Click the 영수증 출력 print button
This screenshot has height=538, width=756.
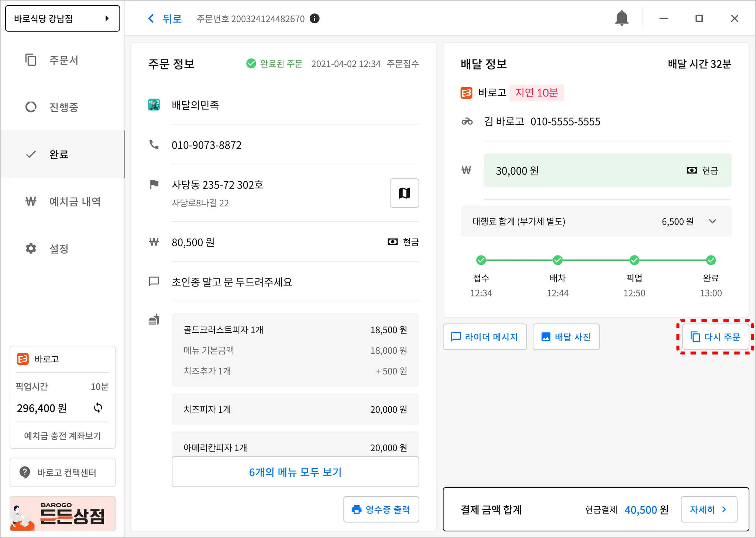click(x=381, y=509)
